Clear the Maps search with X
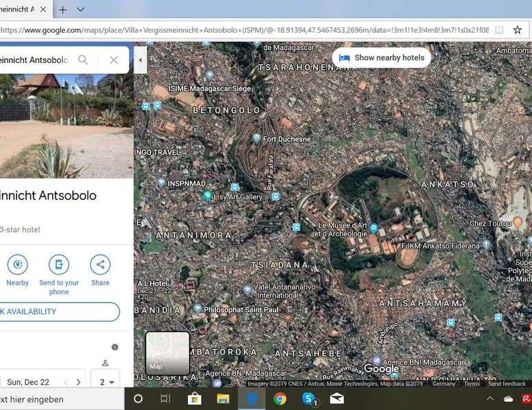The height and width of the screenshot is (410, 532). pyautogui.click(x=114, y=60)
